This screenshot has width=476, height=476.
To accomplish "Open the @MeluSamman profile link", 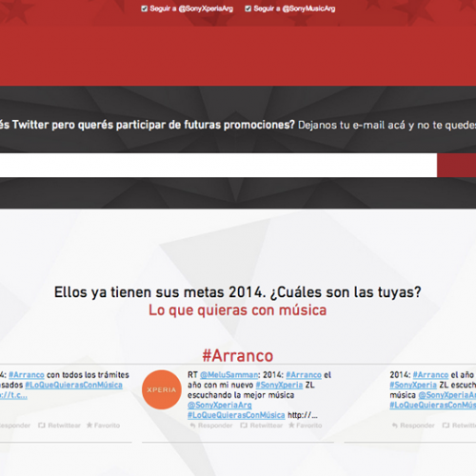I will [x=229, y=375].
